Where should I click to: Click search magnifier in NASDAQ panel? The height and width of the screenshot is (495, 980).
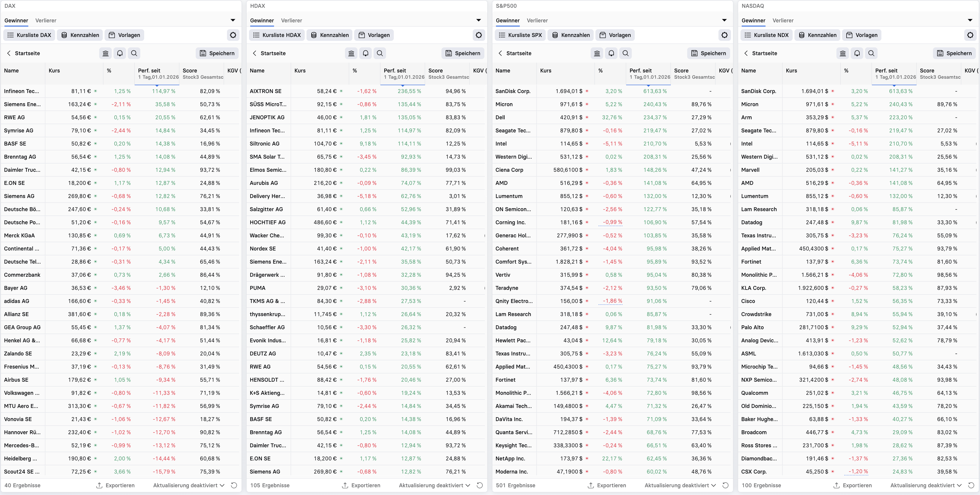point(871,53)
